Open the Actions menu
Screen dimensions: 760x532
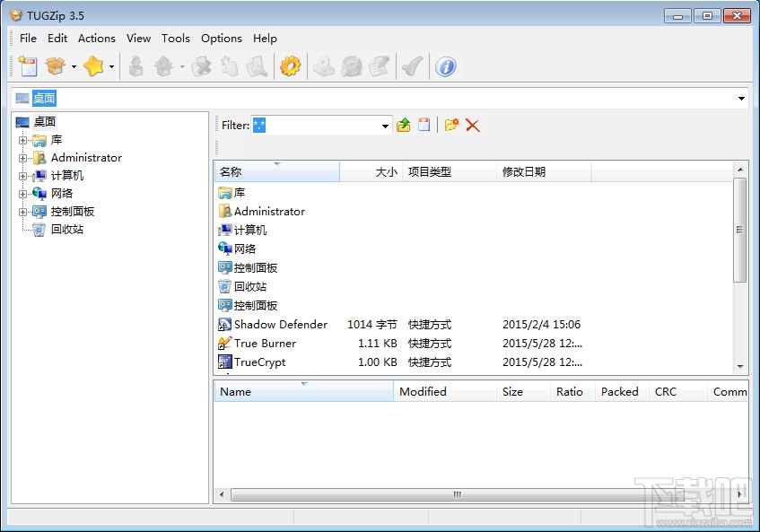(x=97, y=39)
